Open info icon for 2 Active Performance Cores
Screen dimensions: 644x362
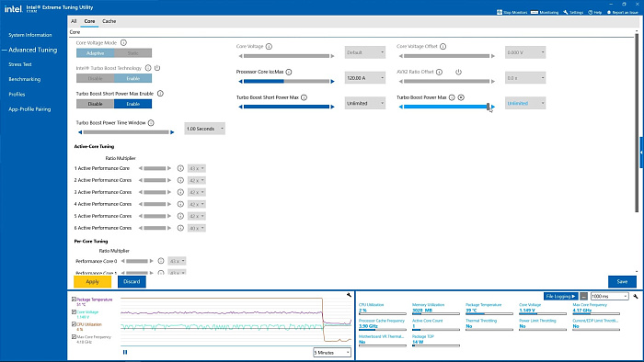tap(180, 180)
